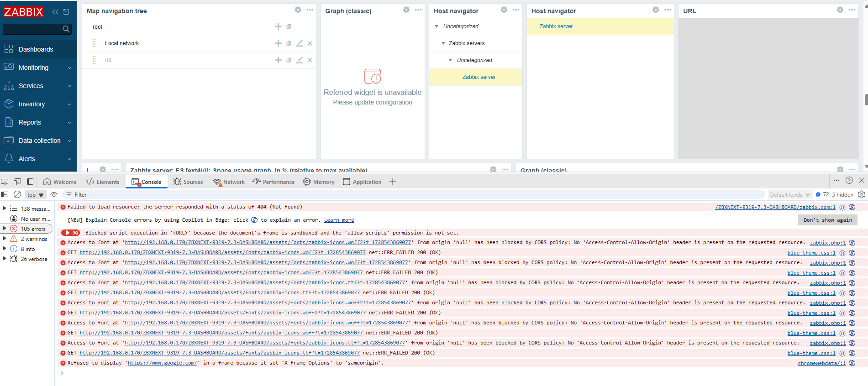Remove the rfd tree item
868x386 pixels.
(x=310, y=60)
